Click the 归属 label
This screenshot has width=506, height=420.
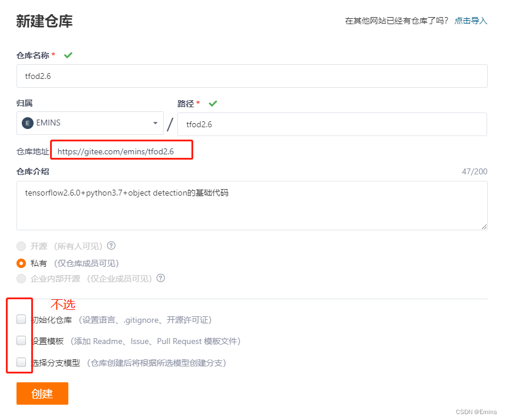[25, 103]
